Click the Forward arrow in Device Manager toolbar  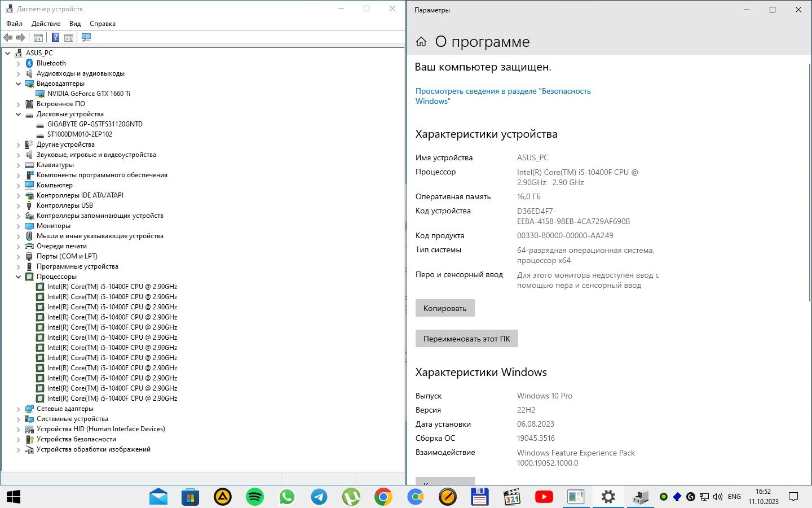click(x=21, y=38)
